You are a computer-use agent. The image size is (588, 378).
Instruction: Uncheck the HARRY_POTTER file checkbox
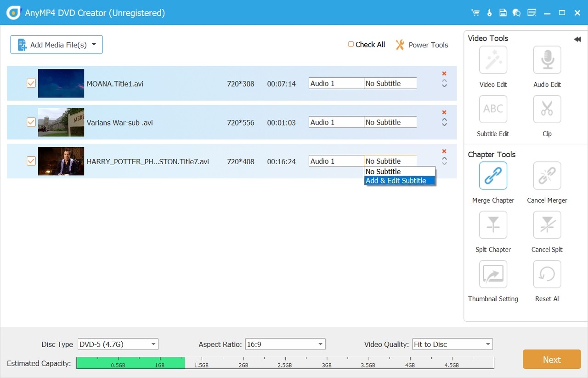pos(31,161)
